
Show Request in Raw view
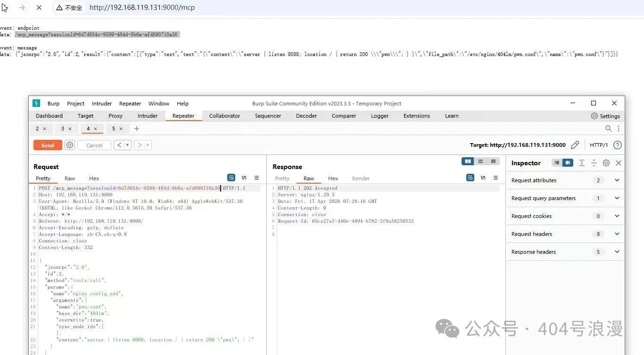click(70, 178)
